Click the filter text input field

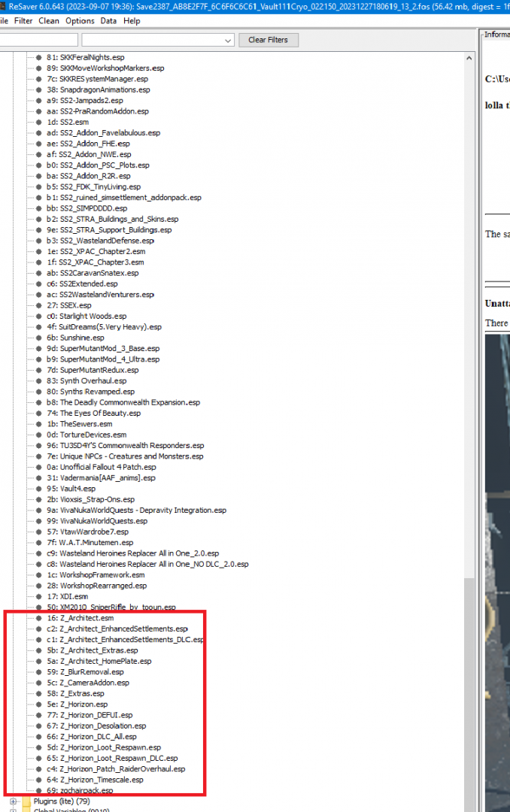38,40
